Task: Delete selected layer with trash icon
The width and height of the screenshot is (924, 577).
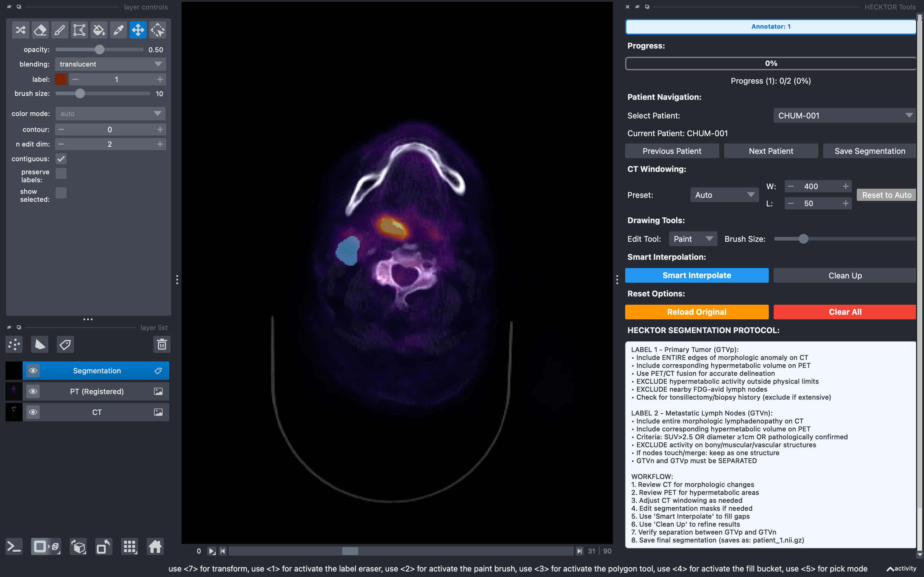Action: [x=162, y=345]
